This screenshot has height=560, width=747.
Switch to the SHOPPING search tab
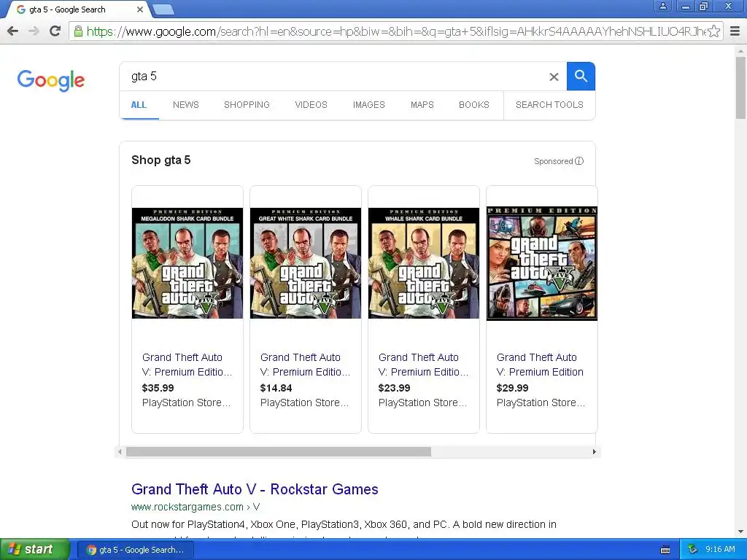pyautogui.click(x=247, y=105)
